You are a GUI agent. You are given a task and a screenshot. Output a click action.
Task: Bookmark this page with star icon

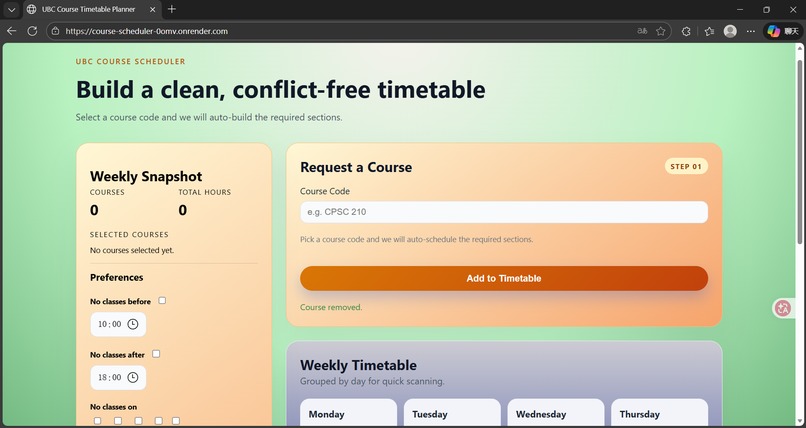coord(661,31)
